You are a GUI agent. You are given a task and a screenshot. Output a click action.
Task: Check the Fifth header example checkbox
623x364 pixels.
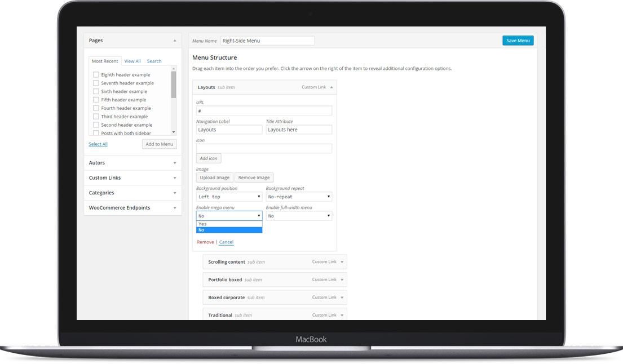(96, 100)
